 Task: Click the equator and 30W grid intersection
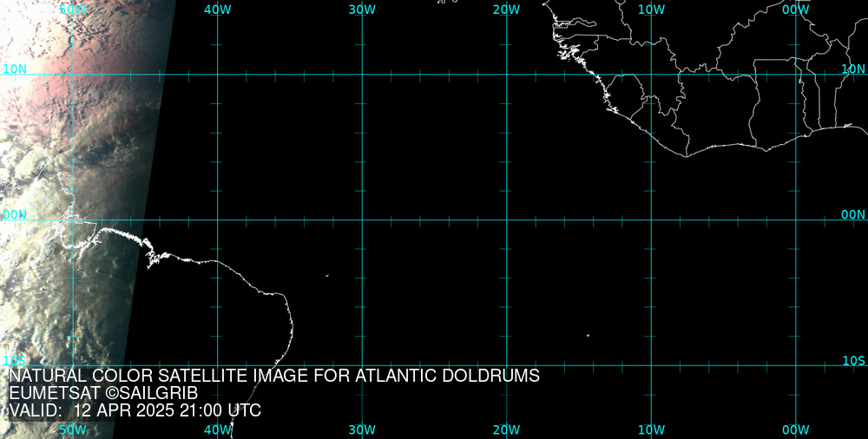tap(362, 219)
